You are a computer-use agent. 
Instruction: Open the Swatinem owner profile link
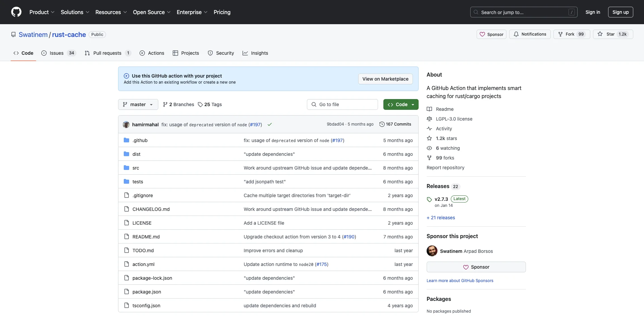(x=33, y=35)
